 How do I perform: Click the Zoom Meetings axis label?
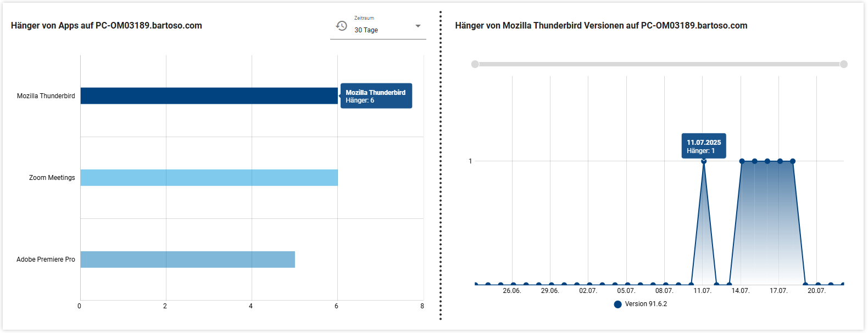click(x=52, y=178)
